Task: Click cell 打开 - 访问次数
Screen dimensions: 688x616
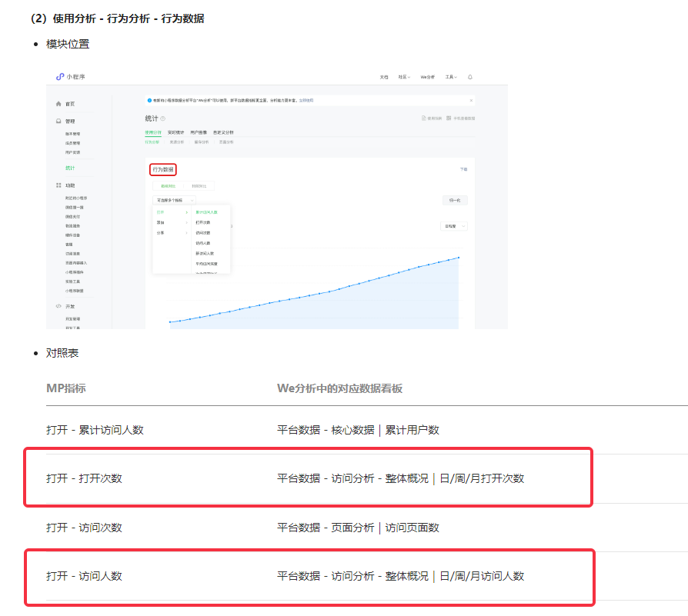Action: [84, 528]
